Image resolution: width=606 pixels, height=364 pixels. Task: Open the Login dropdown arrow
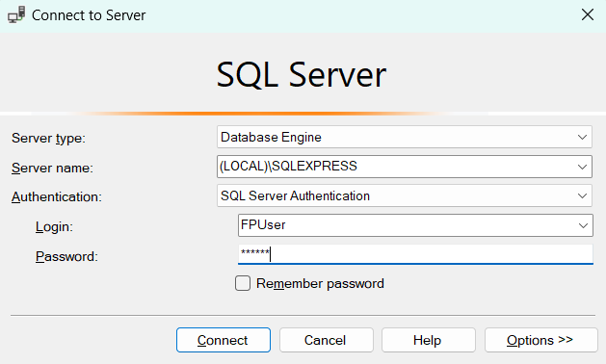(x=583, y=225)
